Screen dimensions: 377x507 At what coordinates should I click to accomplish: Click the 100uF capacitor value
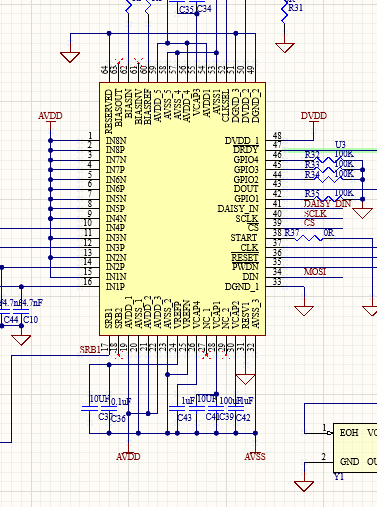[x=229, y=401]
